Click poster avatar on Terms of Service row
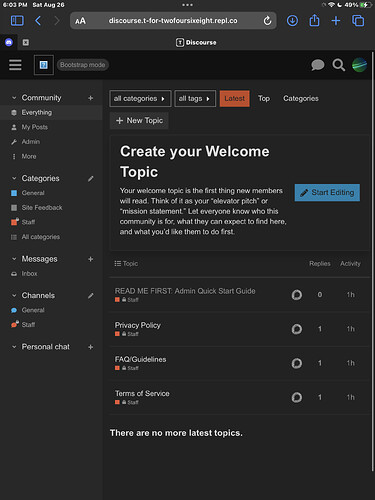Image resolution: width=375 pixels, height=500 pixels. (297, 397)
